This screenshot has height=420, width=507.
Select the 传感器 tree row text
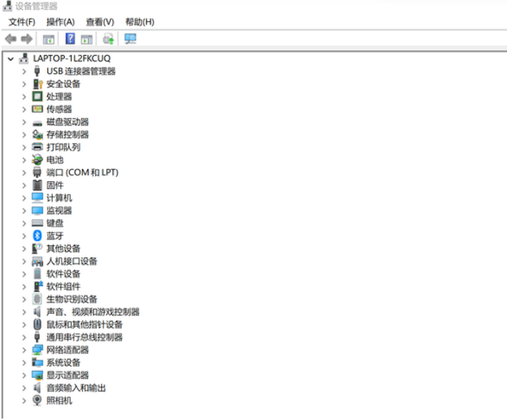click(60, 109)
